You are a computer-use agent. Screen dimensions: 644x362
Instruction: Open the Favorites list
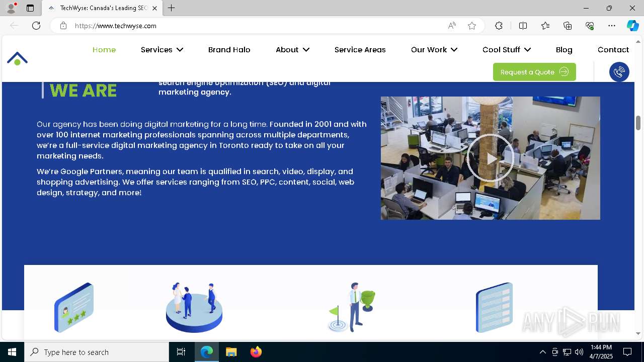(x=545, y=26)
